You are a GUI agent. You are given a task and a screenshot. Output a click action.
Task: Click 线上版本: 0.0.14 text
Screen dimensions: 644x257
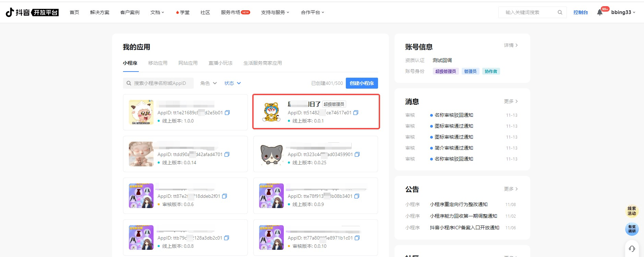(179, 163)
